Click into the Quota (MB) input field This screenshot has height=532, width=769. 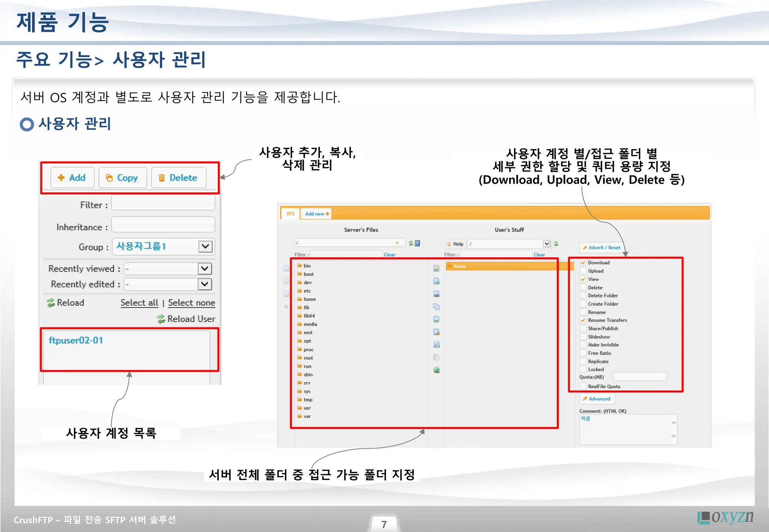(640, 377)
